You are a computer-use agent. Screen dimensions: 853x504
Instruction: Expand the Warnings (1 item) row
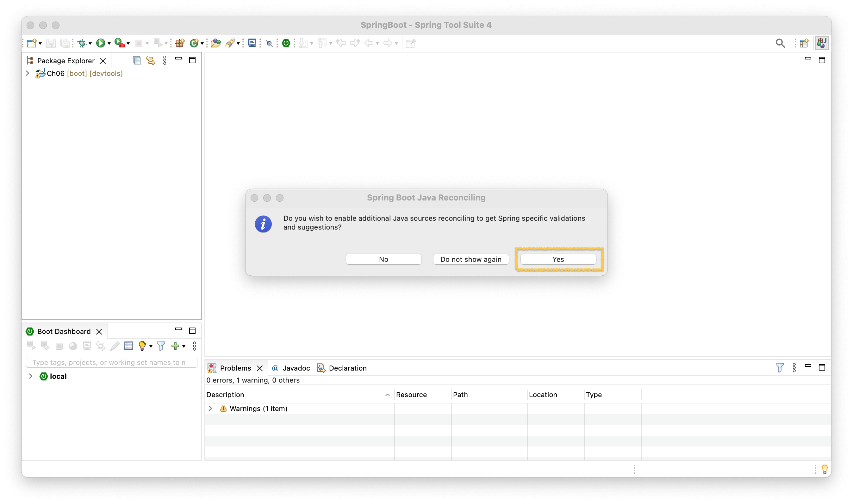pos(210,408)
